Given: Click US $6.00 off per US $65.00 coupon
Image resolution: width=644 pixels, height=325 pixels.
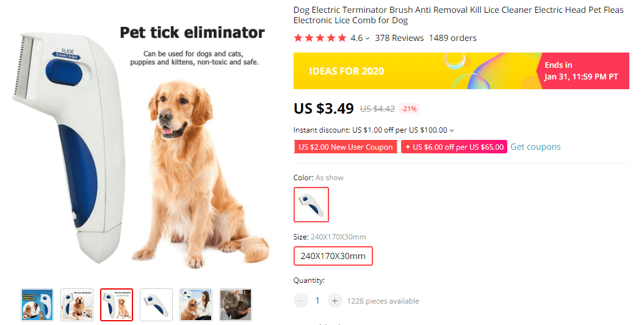Looking at the screenshot, I should 454,147.
